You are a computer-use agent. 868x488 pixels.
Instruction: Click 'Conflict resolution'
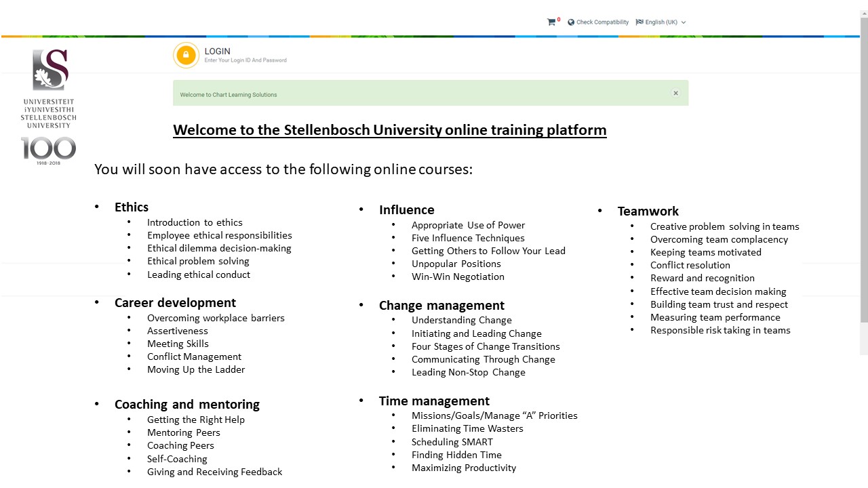[690, 265]
